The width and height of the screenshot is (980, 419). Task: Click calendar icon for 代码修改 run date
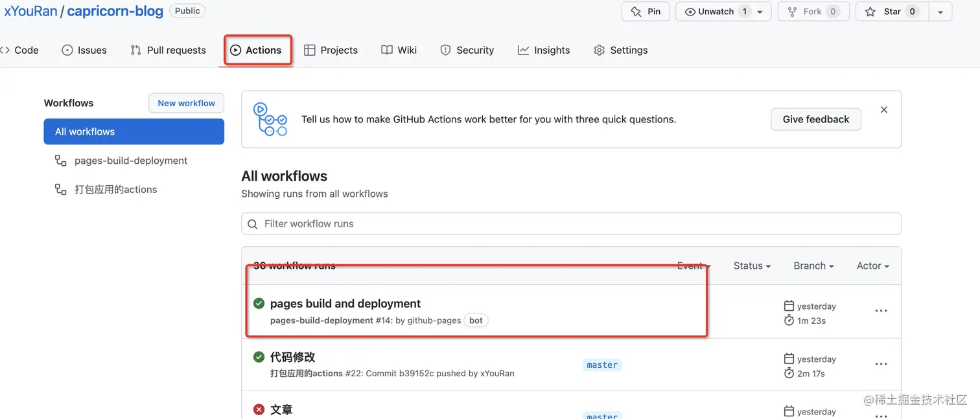(789, 359)
